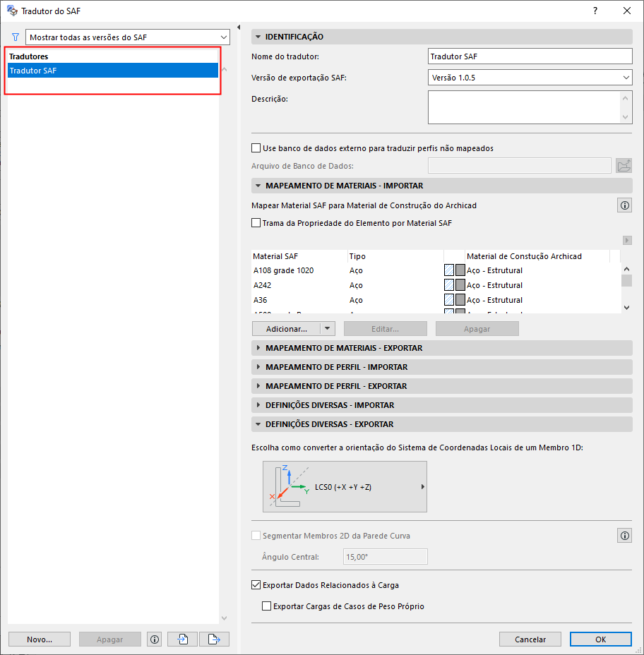The height and width of the screenshot is (655, 644).
Task: Click materials table scrollbar down arrow
Action: point(626,308)
